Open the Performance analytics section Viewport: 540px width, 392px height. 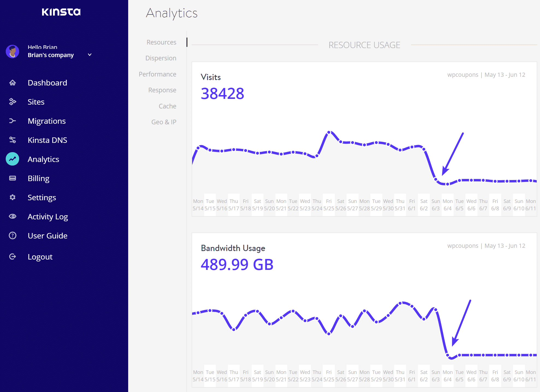coord(158,74)
